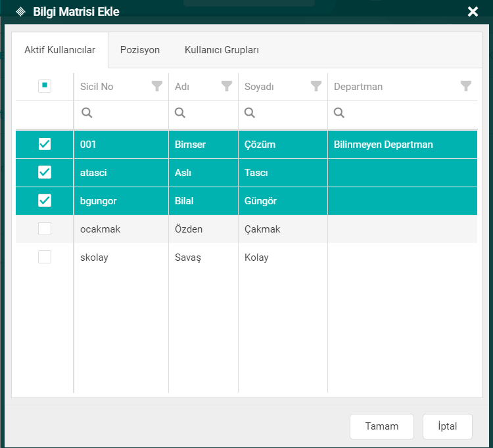Confirm with the Tamam button
The width and height of the screenshot is (493, 448).
(x=382, y=426)
